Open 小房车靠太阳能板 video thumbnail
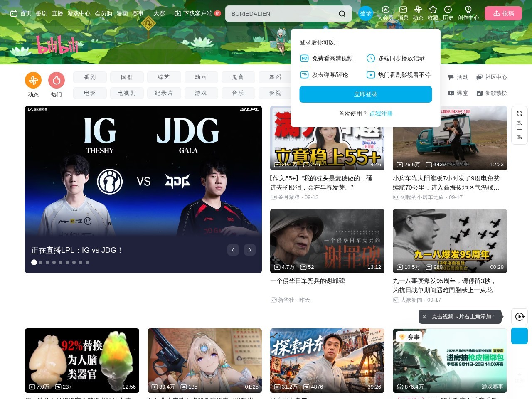532x399 pixels. coord(450,138)
